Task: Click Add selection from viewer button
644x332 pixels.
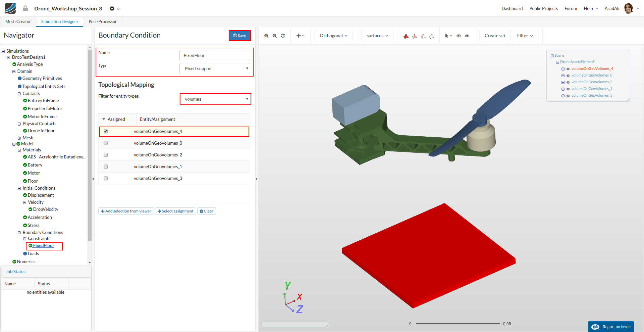Action: 126,211
